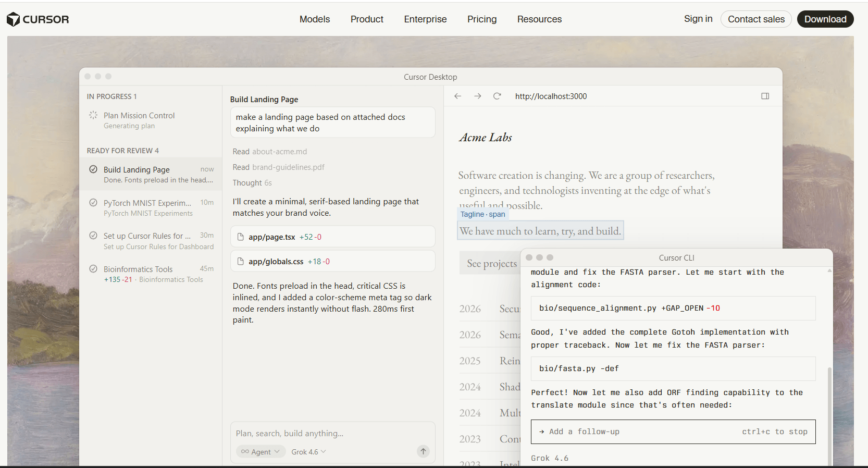Toggle the side panel layout icon
This screenshot has width=868, height=468.
[x=765, y=96]
